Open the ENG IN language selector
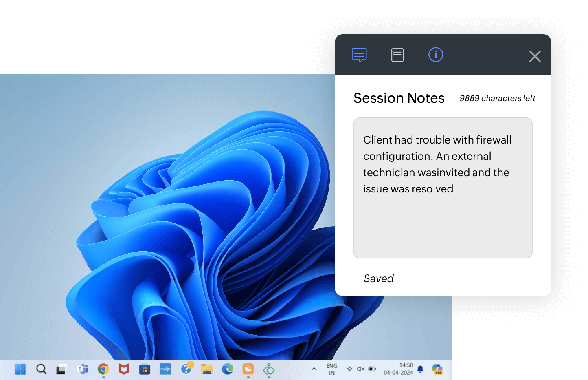The image size is (588, 380). point(331,369)
